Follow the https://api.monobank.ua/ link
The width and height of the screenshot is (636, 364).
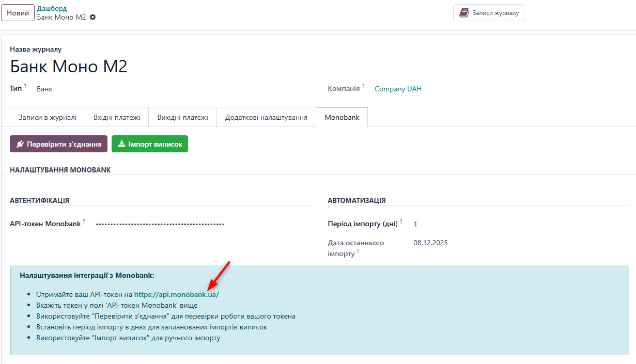point(176,294)
